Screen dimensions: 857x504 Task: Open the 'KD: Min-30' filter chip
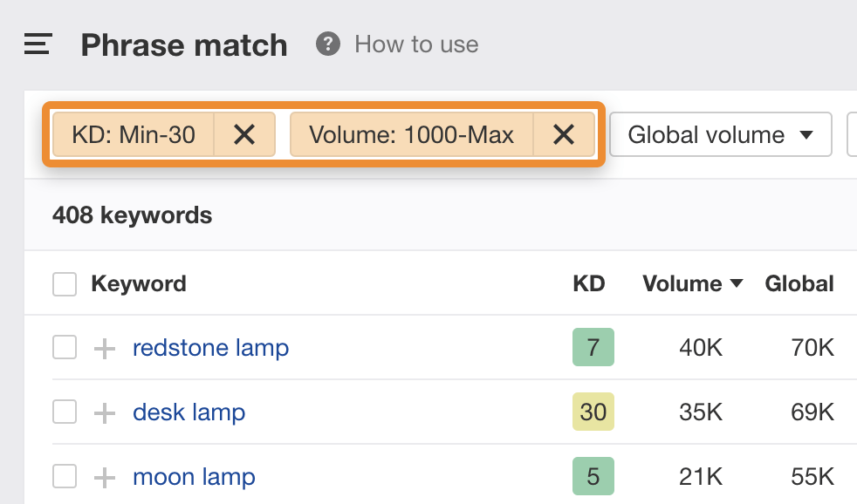pos(131,134)
